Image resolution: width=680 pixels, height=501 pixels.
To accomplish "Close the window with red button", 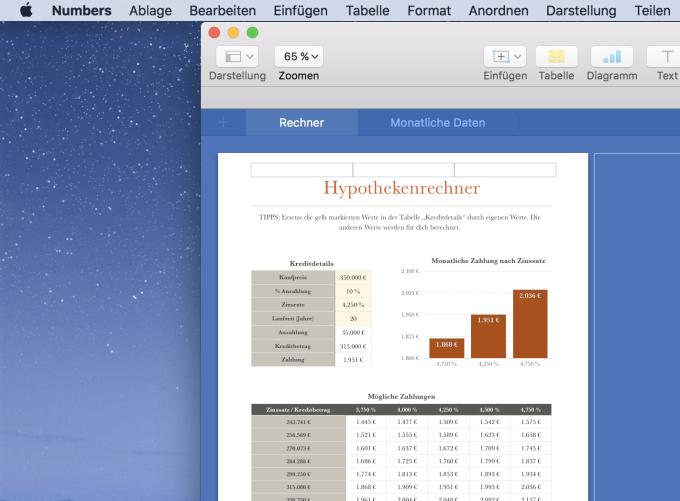I will (x=214, y=33).
